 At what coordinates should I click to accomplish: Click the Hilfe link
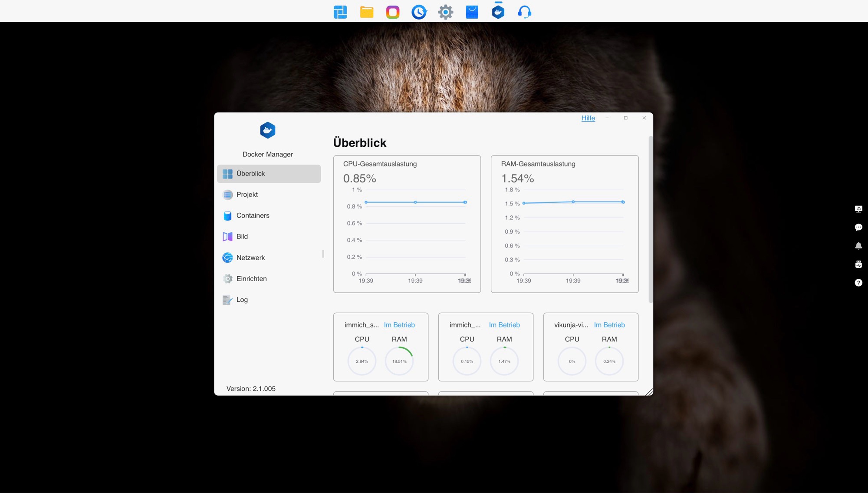(x=588, y=118)
